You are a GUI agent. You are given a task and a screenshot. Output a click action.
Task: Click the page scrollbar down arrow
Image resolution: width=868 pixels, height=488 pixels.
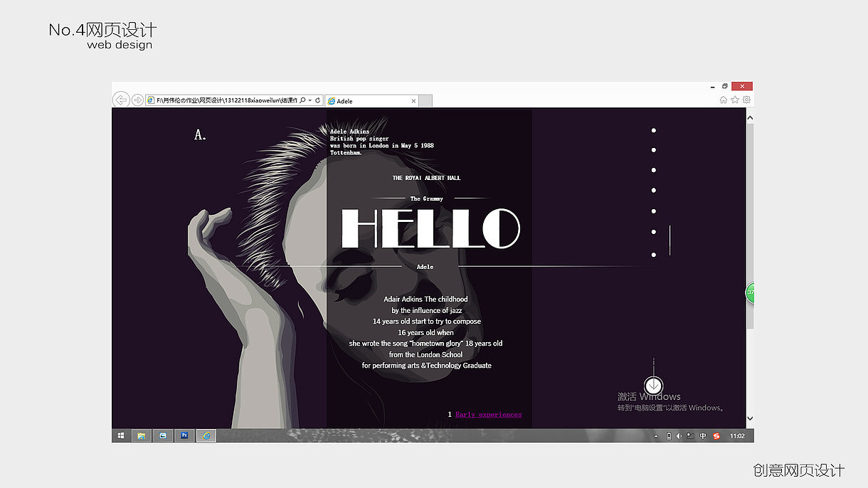coord(749,419)
